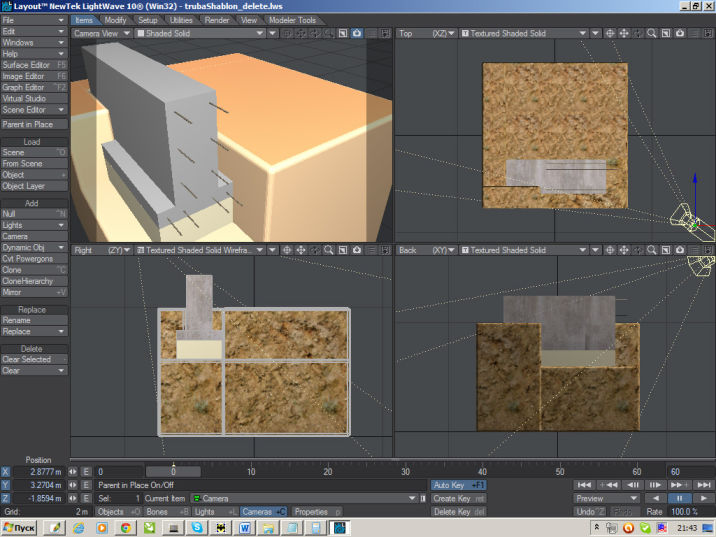
Task: Click the zoom icon in Right viewport header
Action: (329, 250)
